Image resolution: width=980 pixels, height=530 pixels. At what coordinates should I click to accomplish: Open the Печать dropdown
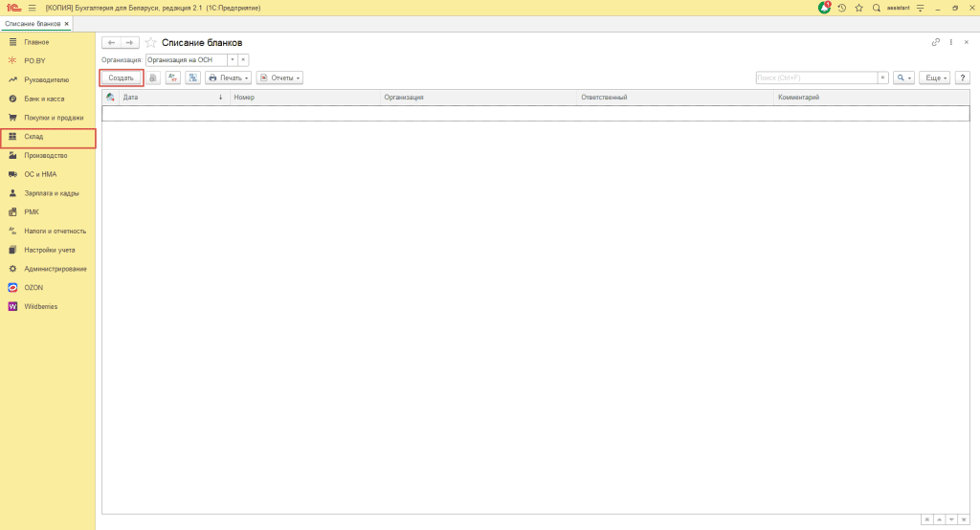[228, 77]
